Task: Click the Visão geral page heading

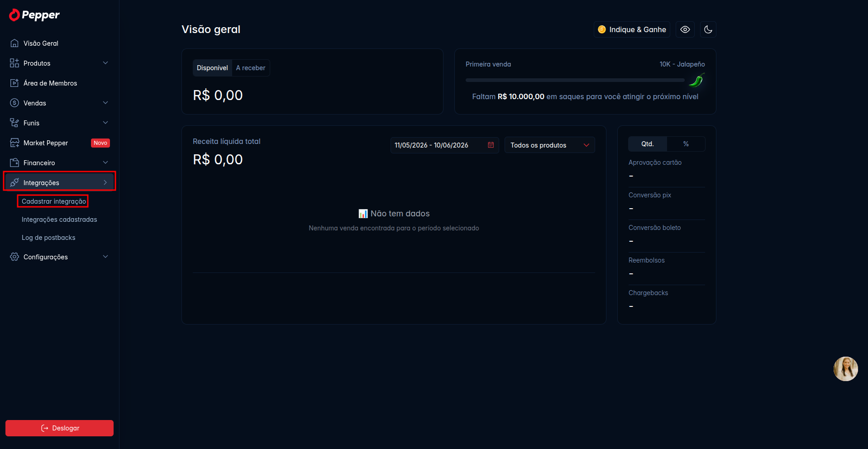Action: tap(211, 29)
